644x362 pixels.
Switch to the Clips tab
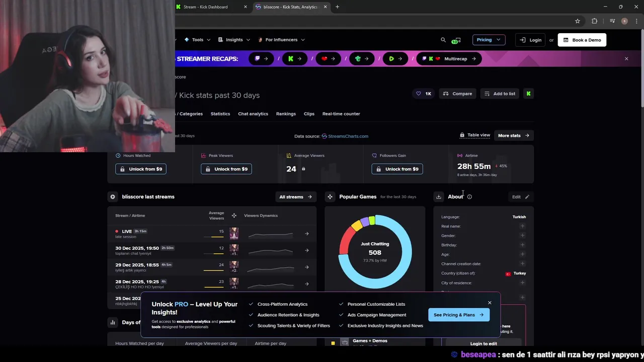pos(309,114)
